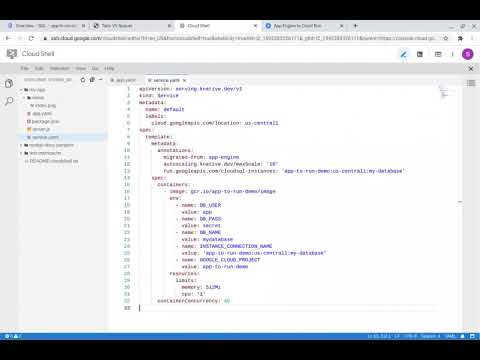Viewport: 480px width, 360px height.
Task: Open Chrome three-dot menu
Action: click(x=472, y=38)
